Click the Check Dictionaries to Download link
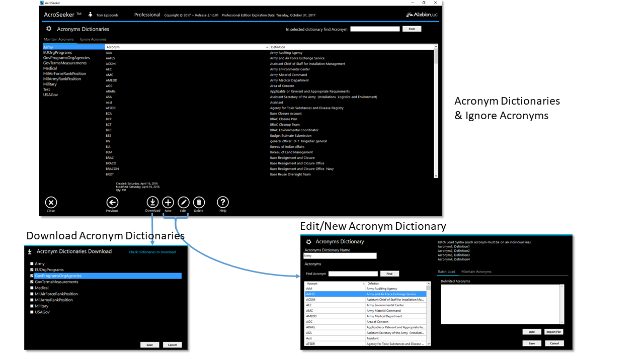This screenshot has height=362, width=644. 152,252
